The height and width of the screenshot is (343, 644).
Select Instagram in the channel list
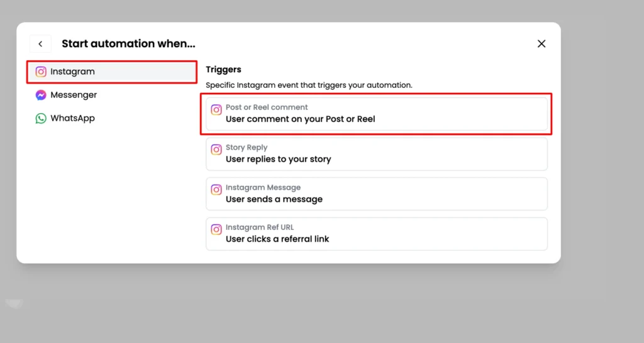coord(112,72)
